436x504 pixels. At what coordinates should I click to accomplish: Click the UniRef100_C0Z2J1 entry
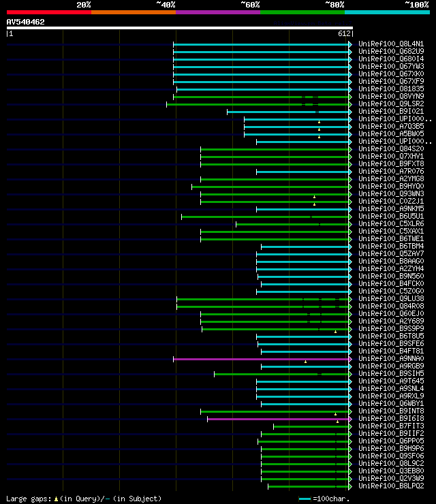[391, 201]
